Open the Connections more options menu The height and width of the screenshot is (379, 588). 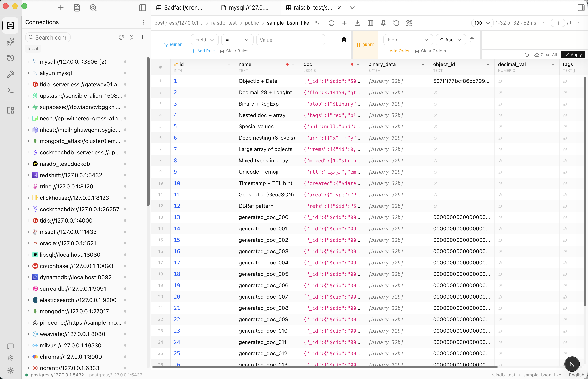(x=143, y=22)
